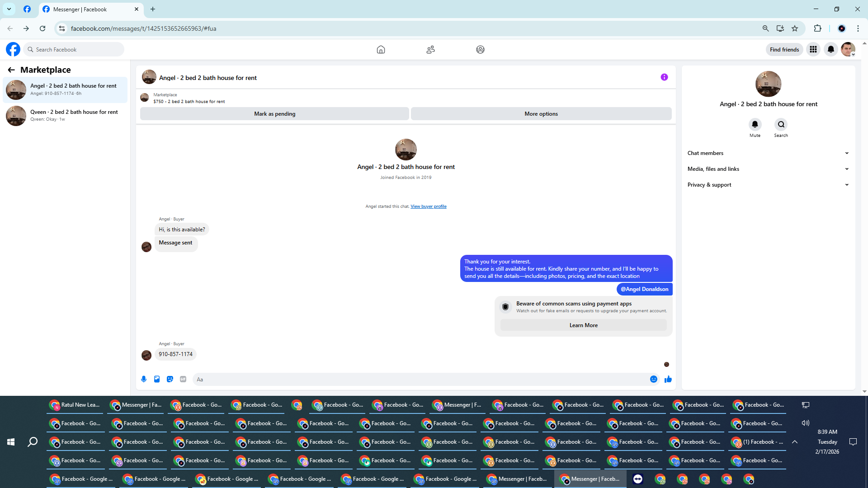
Task: Open the Facebook home logo
Action: (x=13, y=49)
